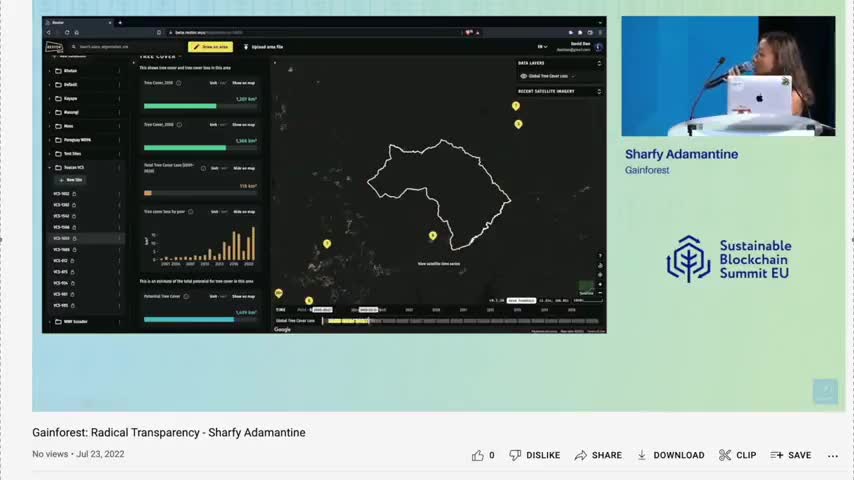Click topmost yellow map pin under Satellite Imagery
This screenshot has height=480, width=854.
[x=516, y=106]
